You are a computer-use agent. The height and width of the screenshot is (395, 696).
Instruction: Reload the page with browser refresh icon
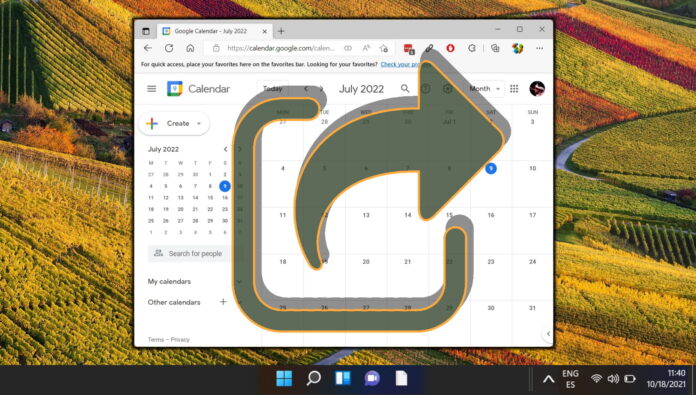coord(169,48)
